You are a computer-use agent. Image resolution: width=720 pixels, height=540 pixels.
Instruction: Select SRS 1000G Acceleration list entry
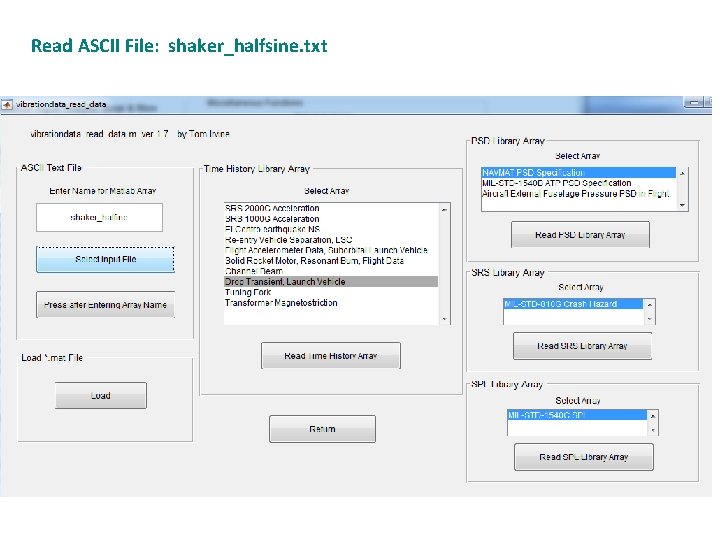[331, 219]
